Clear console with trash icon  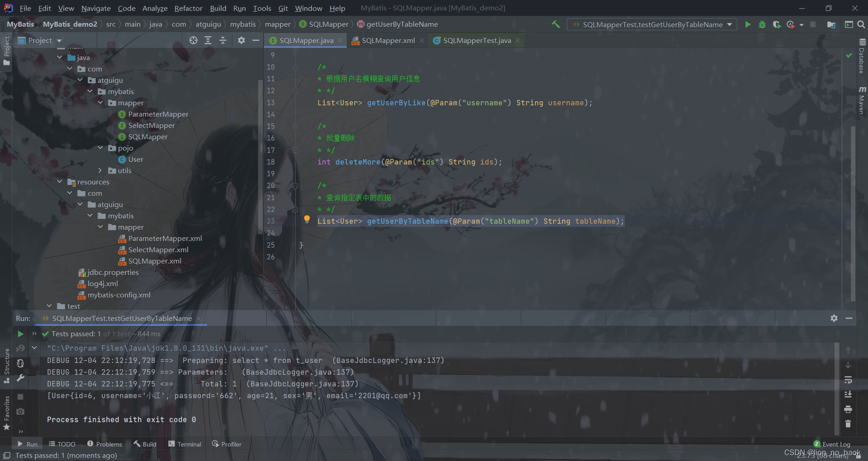(x=848, y=424)
